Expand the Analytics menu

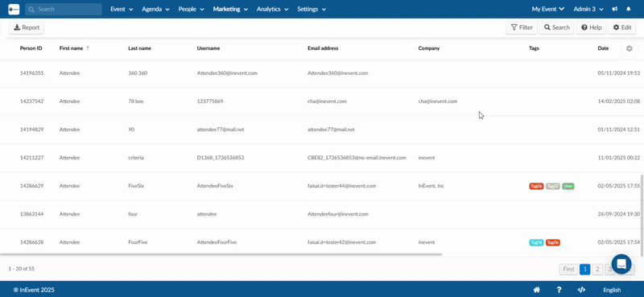(x=272, y=9)
